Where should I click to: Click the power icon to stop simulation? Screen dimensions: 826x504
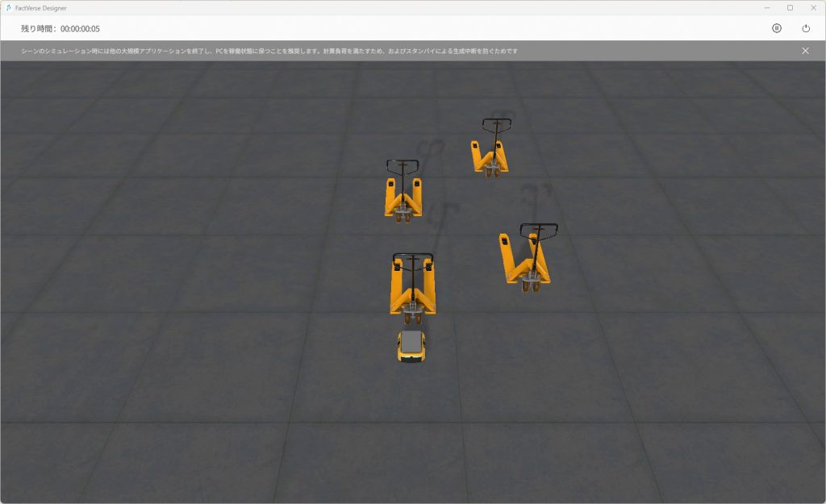click(805, 28)
